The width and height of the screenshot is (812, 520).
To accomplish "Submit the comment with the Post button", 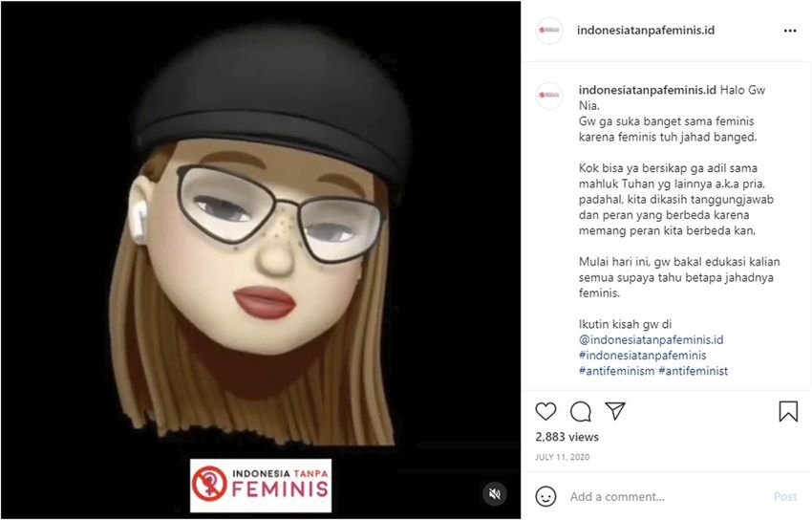I will pyautogui.click(x=785, y=497).
